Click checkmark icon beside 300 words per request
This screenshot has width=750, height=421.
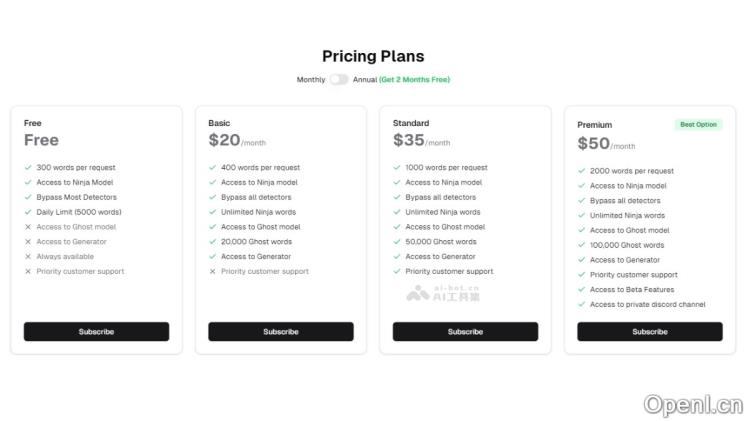point(28,168)
